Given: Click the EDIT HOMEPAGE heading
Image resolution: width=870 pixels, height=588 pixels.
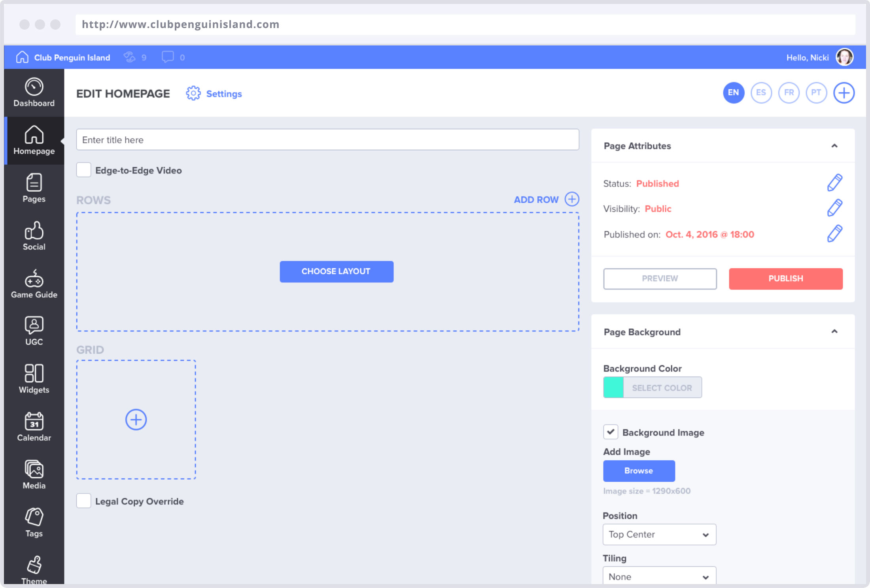Looking at the screenshot, I should [x=123, y=94].
